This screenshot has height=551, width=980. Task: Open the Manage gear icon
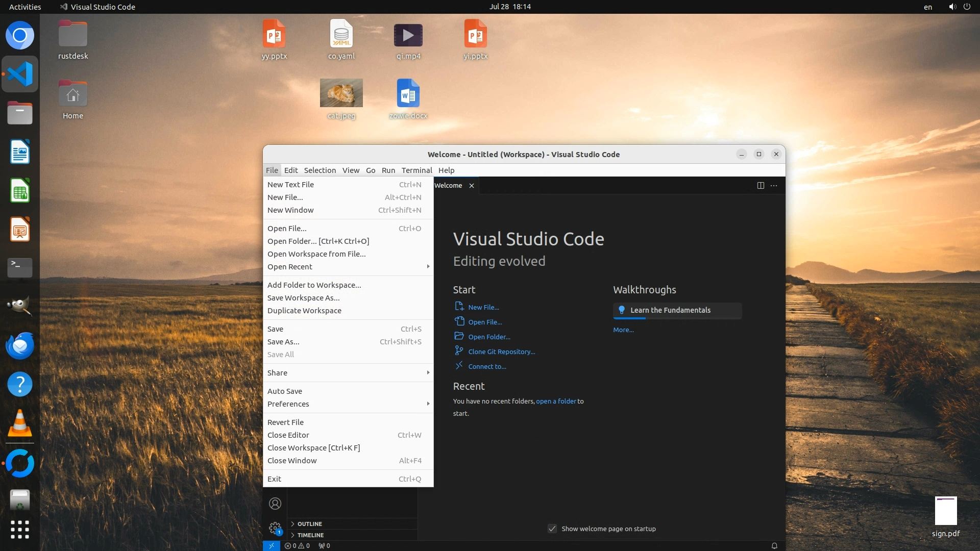click(275, 528)
